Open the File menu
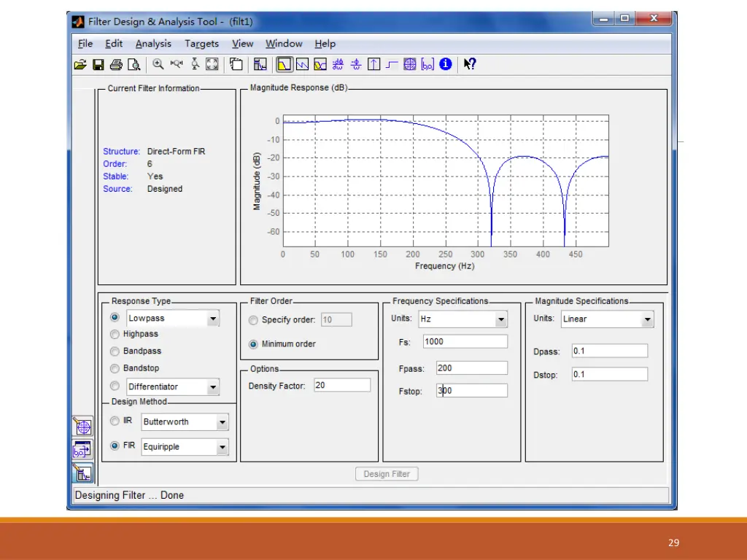The height and width of the screenshot is (560, 747). pyautogui.click(x=85, y=44)
